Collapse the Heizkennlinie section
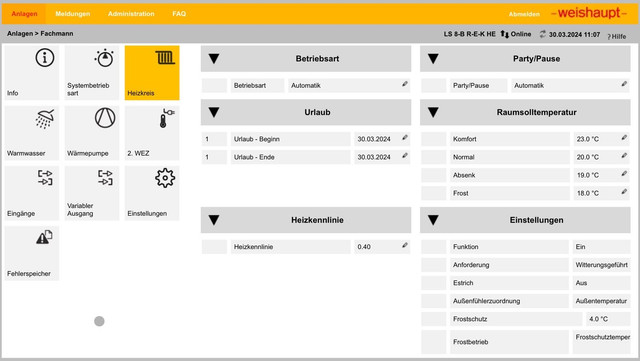Image resolution: width=640 pixels, height=361 pixels. click(x=214, y=220)
